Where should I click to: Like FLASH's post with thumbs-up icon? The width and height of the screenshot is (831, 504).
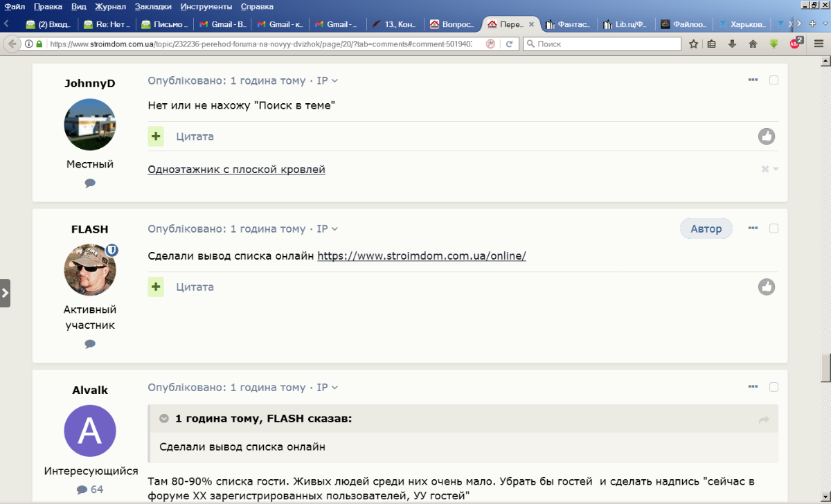pos(766,287)
